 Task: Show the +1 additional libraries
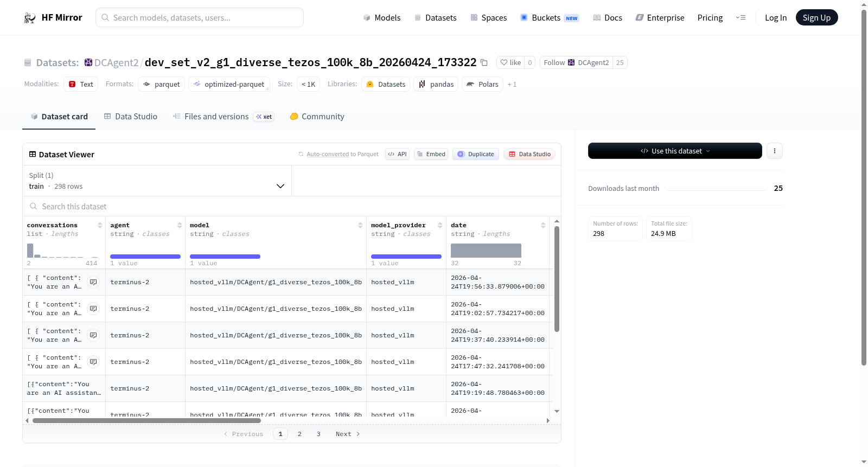[x=512, y=85]
